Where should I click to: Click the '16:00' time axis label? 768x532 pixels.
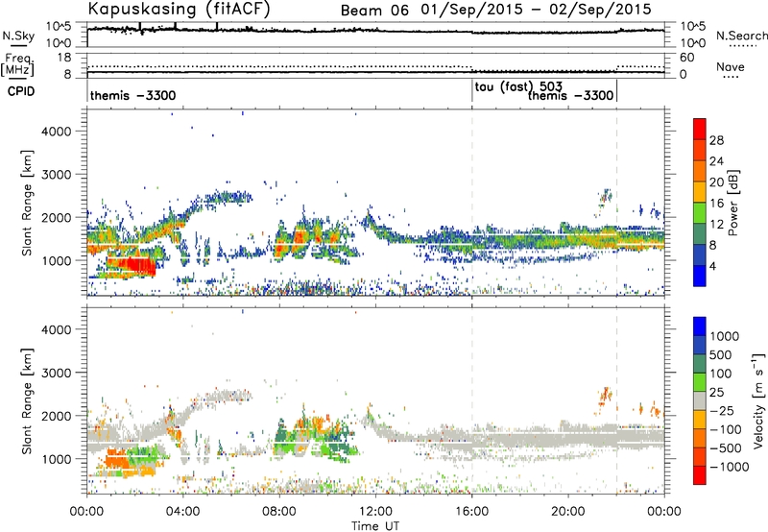tap(471, 512)
